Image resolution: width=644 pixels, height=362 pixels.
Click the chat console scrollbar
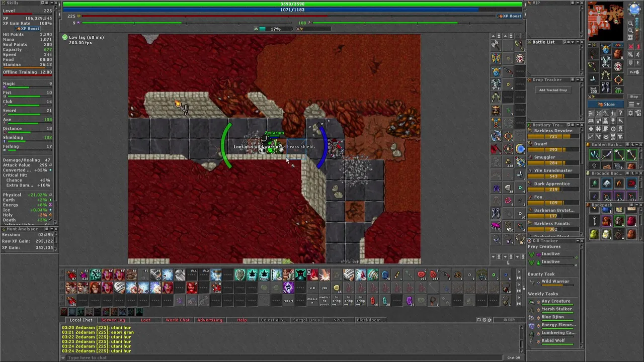click(x=522, y=339)
